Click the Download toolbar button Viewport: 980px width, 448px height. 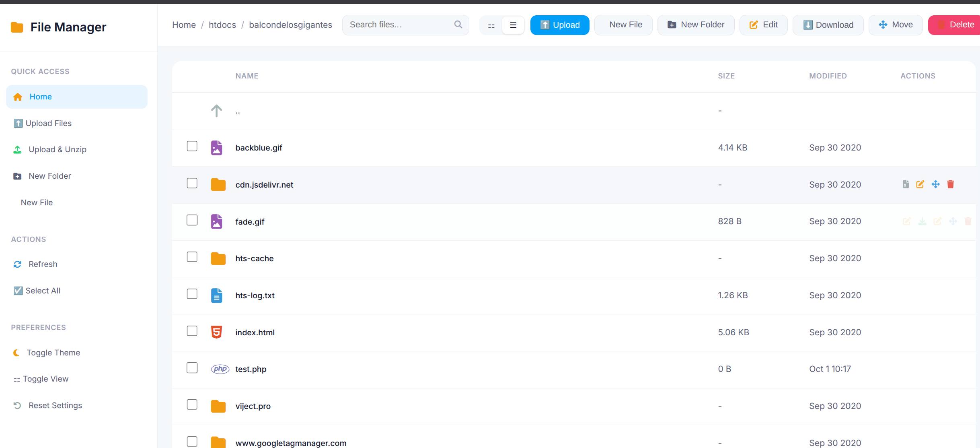tap(828, 25)
